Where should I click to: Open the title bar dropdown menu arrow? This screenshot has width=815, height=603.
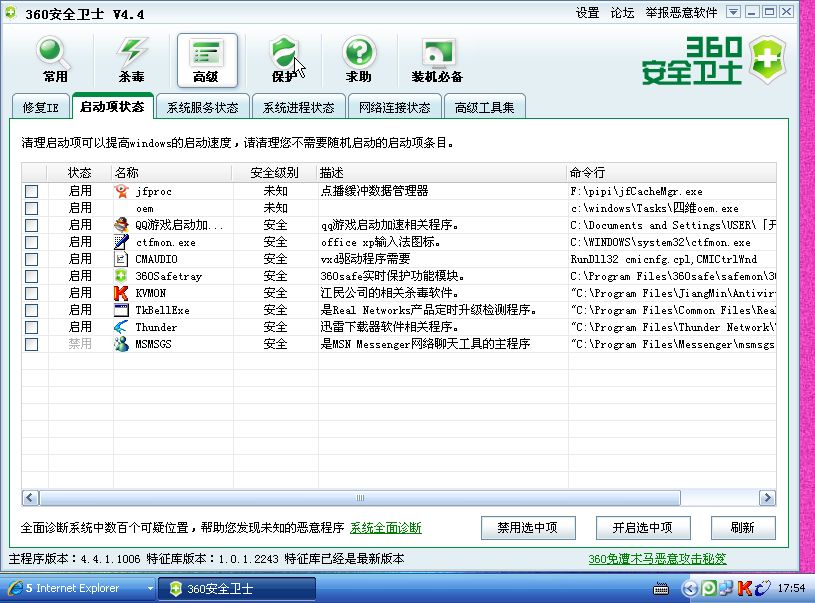point(733,12)
